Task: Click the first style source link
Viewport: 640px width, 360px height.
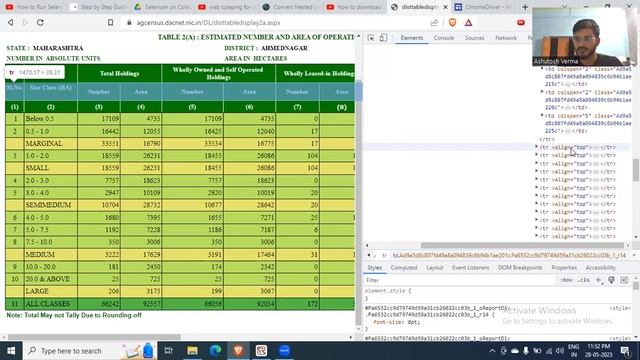Action: coord(620,308)
